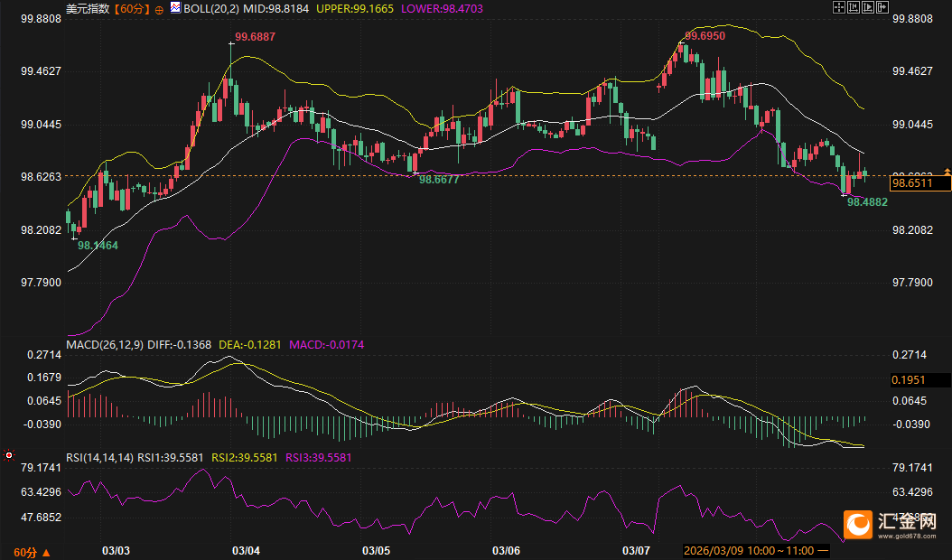Click the 2026/03/09 10:00~11:00 time label

pyautogui.click(x=749, y=550)
